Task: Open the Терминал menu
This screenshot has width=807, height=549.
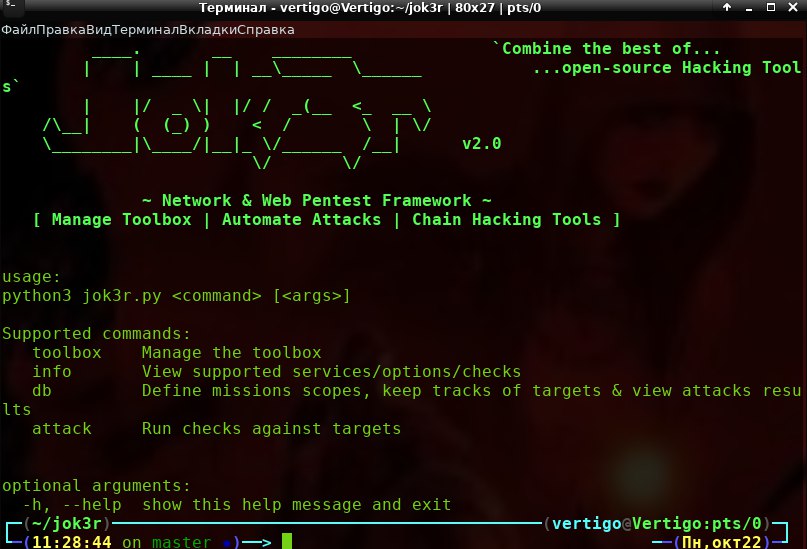Action: coord(145,30)
